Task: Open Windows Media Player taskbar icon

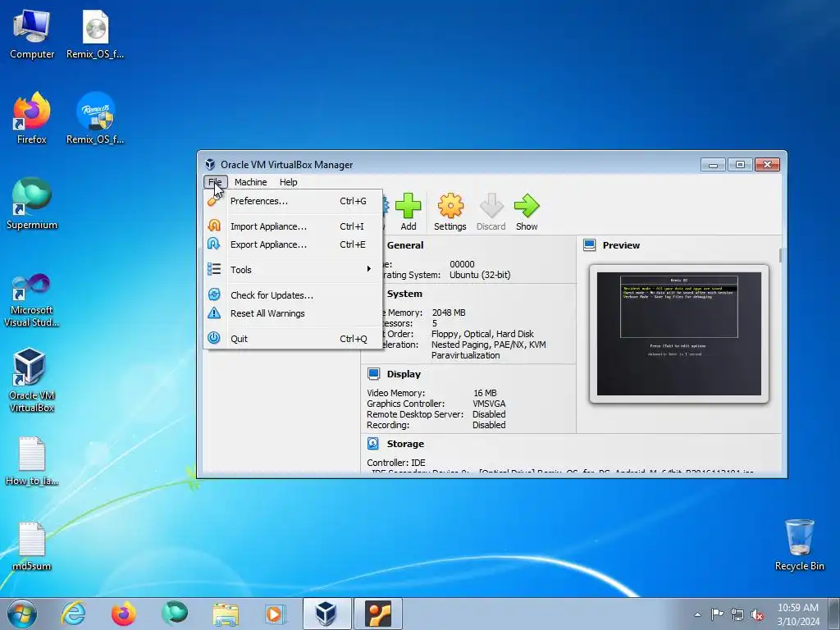Action: coord(276,614)
